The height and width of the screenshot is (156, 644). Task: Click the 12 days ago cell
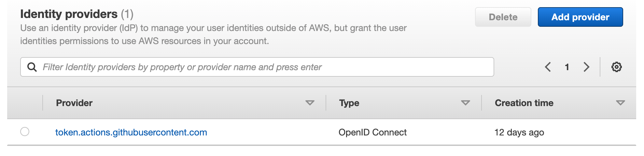[x=519, y=132]
